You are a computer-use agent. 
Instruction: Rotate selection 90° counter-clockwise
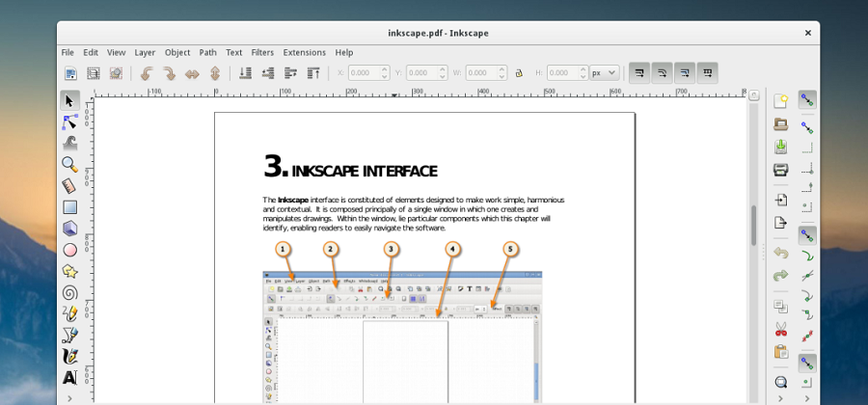point(147,73)
